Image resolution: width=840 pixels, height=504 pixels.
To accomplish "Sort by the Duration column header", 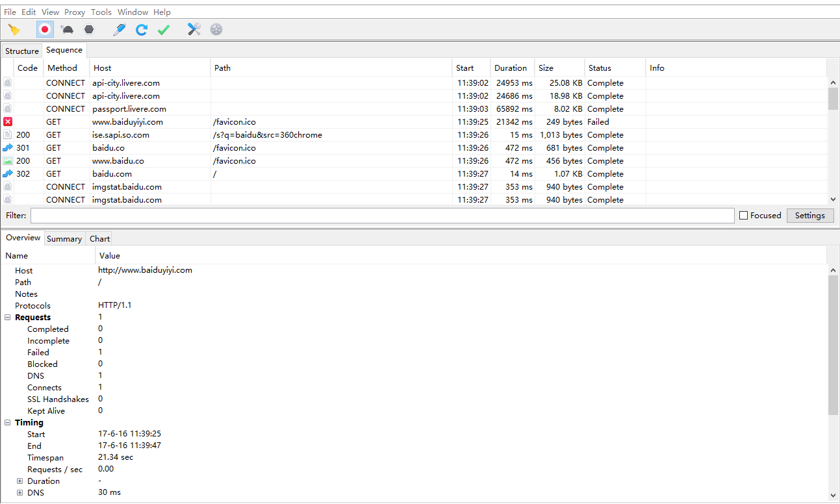I will pyautogui.click(x=513, y=68).
